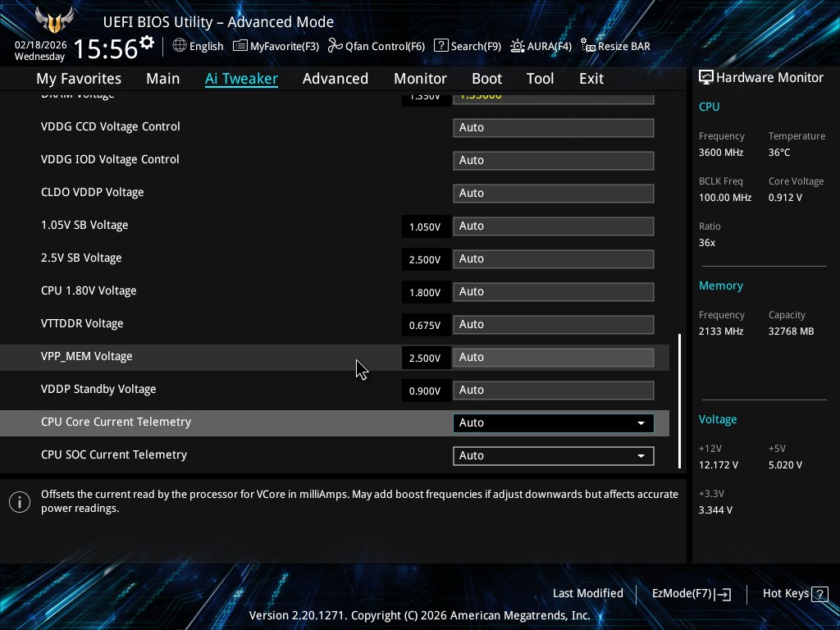The height and width of the screenshot is (630, 840).
Task: Click the 0.912 V core voltage value
Action: (x=785, y=198)
